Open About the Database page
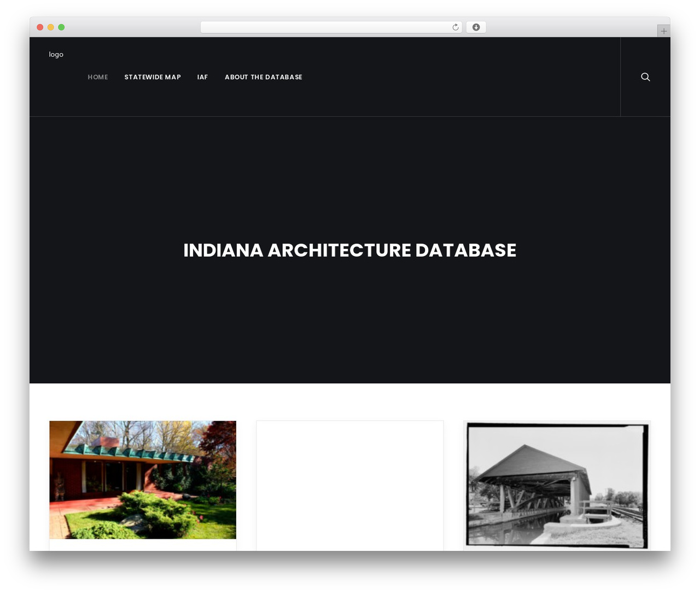The image size is (700, 593). pyautogui.click(x=264, y=77)
